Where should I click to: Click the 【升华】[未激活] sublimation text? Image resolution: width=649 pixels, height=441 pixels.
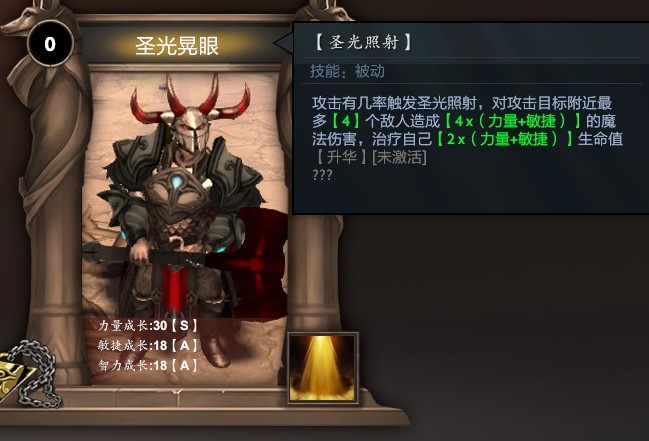370,157
